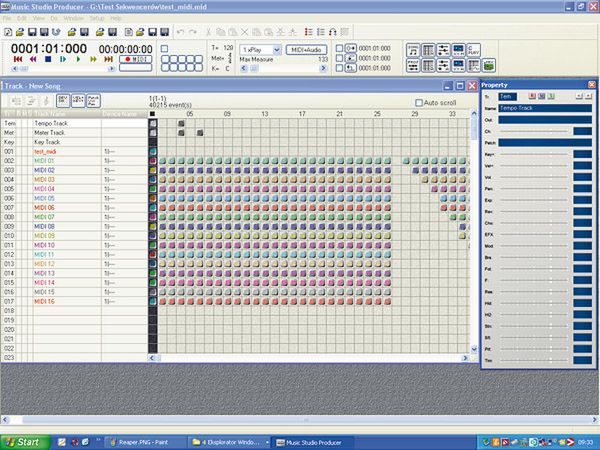Open the Property window icon in bottom row
This screenshot has width=600, height=450.
tap(413, 65)
